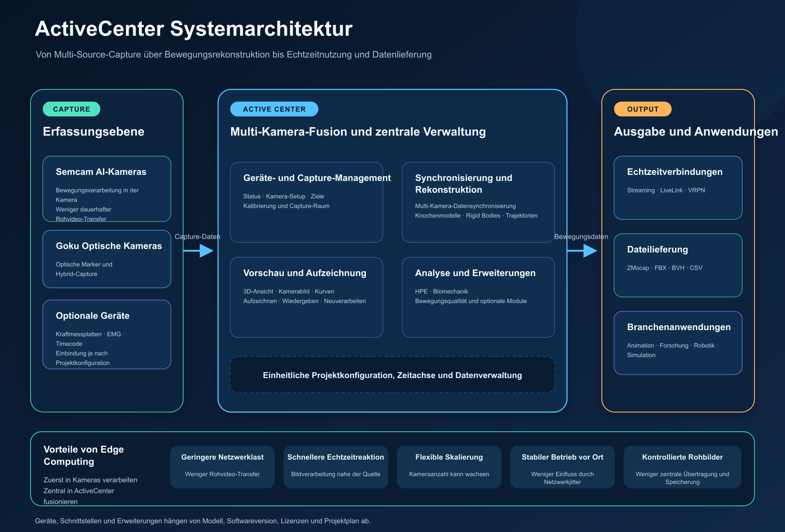The width and height of the screenshot is (785, 532).
Task: Click the ACTIVE CENTER badge
Action: pyautogui.click(x=274, y=109)
